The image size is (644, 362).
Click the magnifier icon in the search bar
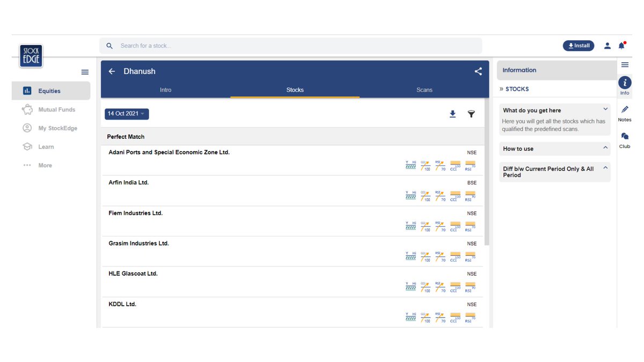pos(109,46)
